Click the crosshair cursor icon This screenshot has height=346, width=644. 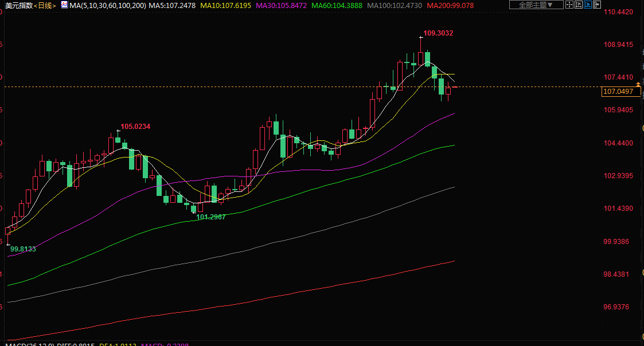[x=569, y=5]
